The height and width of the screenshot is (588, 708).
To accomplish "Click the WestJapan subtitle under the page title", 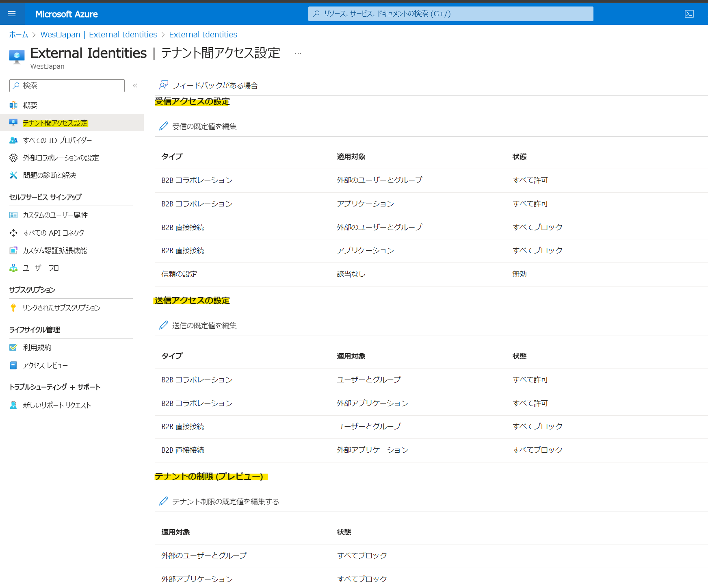I will [x=48, y=66].
